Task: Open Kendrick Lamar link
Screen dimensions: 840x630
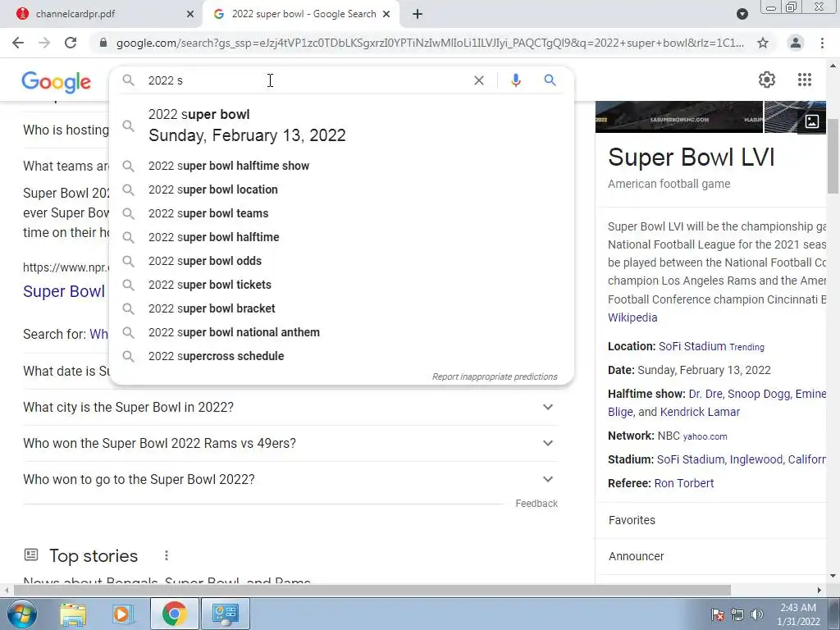Action: 700,412
